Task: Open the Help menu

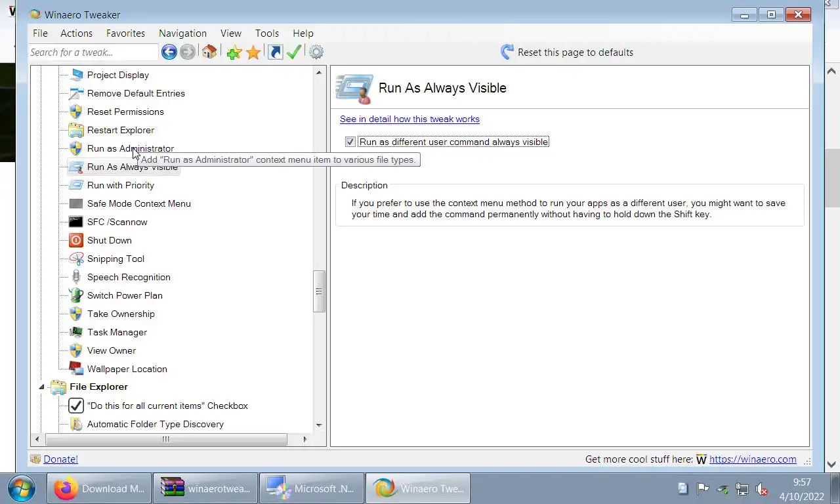Action: point(303,33)
